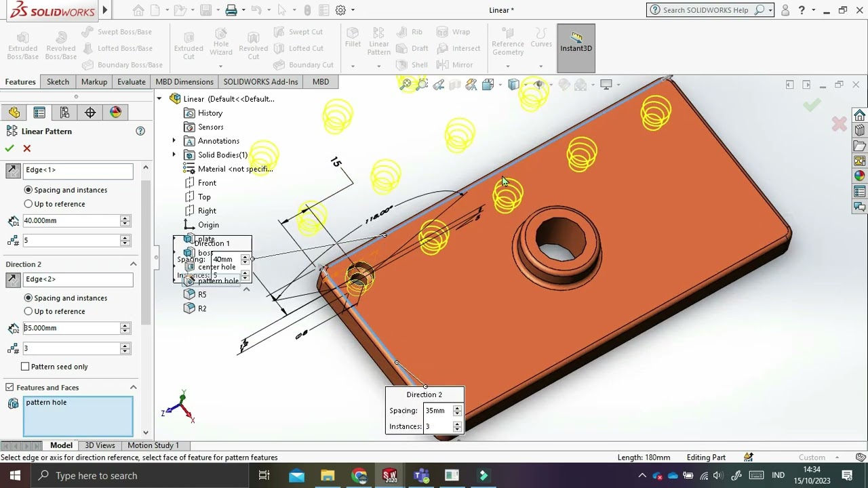Viewport: 868px width, 488px height.
Task: Open Linear Pattern help icon
Action: 140,131
